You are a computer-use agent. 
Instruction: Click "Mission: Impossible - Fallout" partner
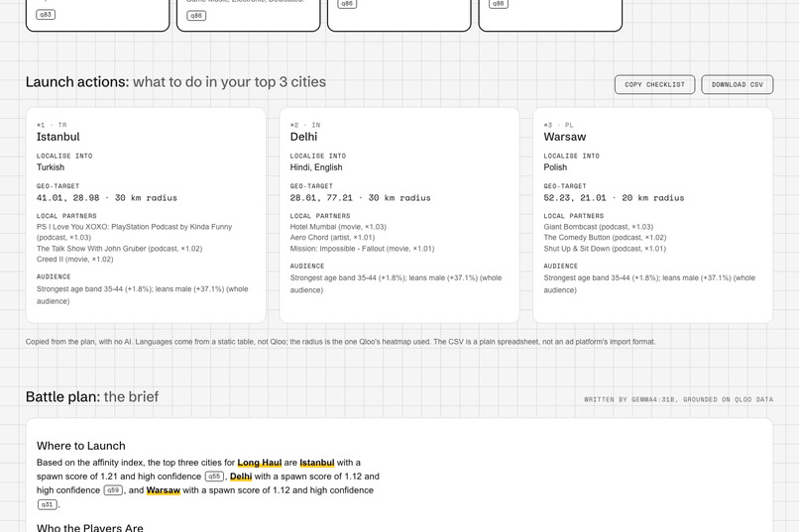[x=362, y=249]
